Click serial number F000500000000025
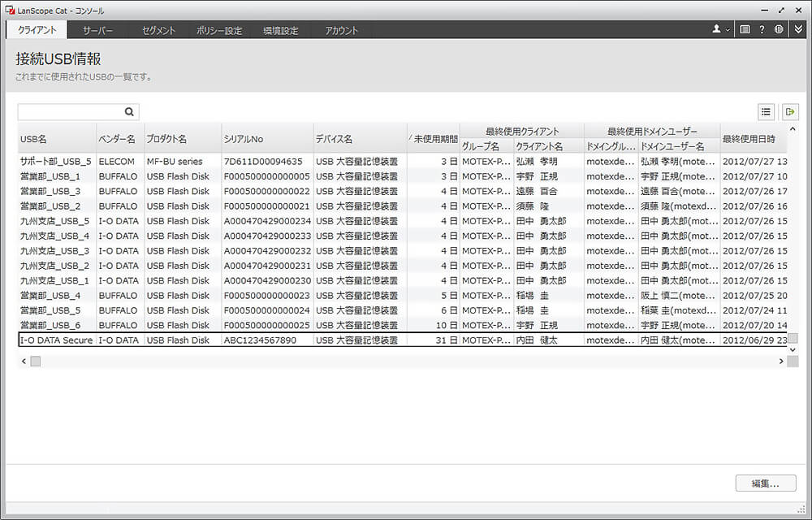The width and height of the screenshot is (812, 520). coord(266,326)
